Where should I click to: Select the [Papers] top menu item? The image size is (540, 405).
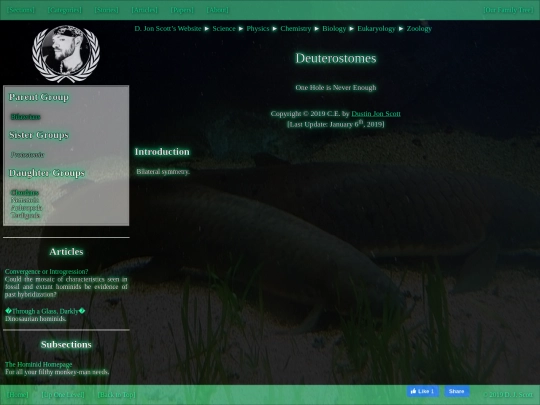(x=183, y=10)
